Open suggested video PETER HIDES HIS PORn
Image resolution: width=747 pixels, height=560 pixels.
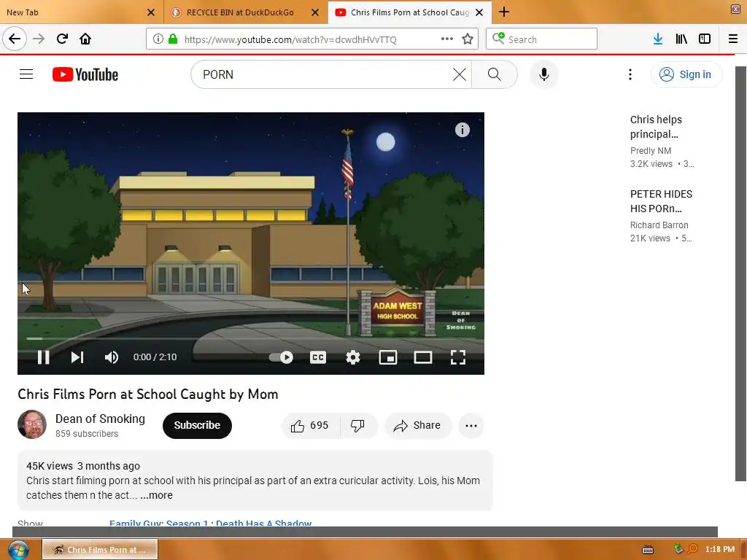(661, 201)
